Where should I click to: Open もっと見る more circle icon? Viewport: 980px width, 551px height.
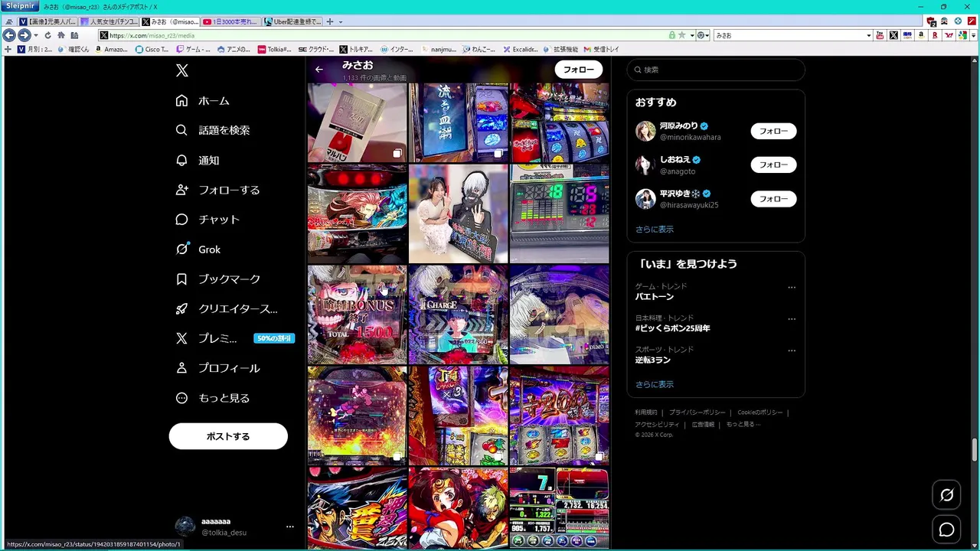point(181,398)
